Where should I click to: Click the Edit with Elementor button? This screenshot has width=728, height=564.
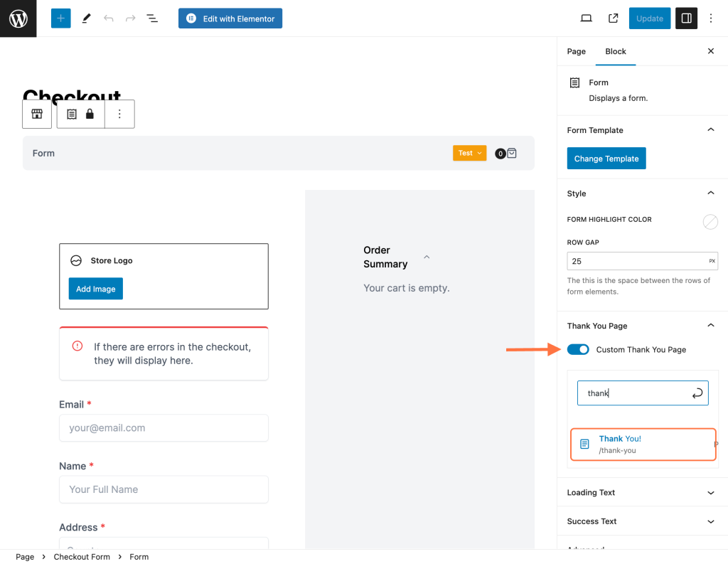point(230,18)
